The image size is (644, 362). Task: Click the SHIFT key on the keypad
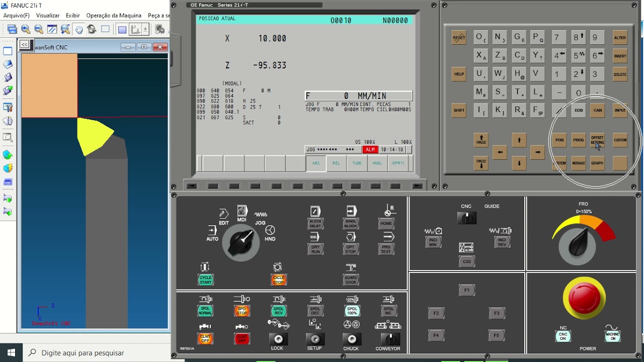point(459,111)
